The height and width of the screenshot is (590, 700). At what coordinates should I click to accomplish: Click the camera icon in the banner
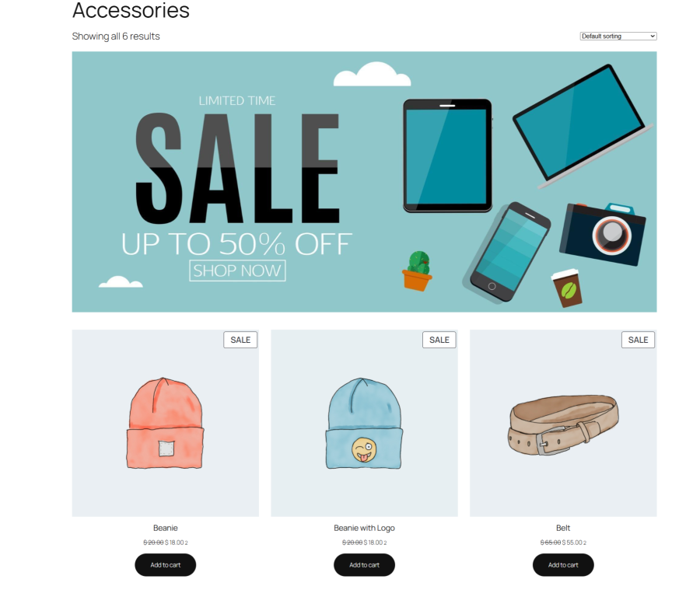(x=602, y=233)
